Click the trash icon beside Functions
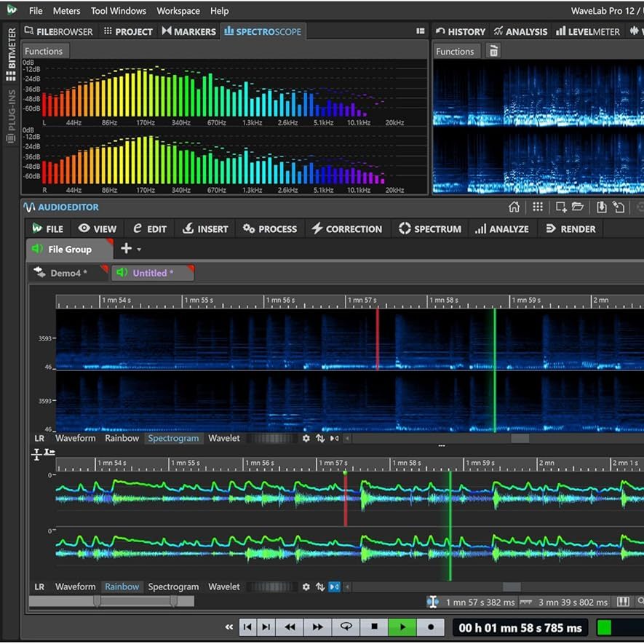 (x=493, y=51)
